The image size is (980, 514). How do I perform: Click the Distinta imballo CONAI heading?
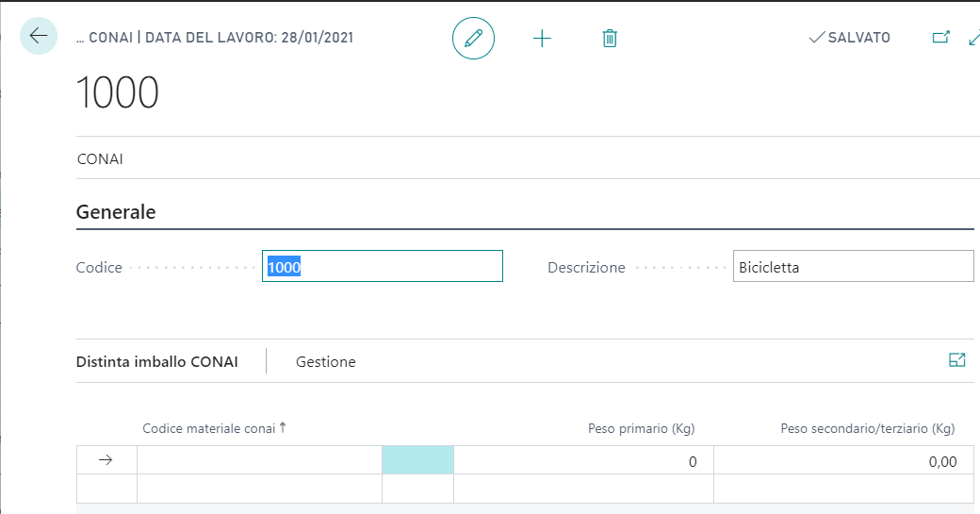click(x=156, y=361)
